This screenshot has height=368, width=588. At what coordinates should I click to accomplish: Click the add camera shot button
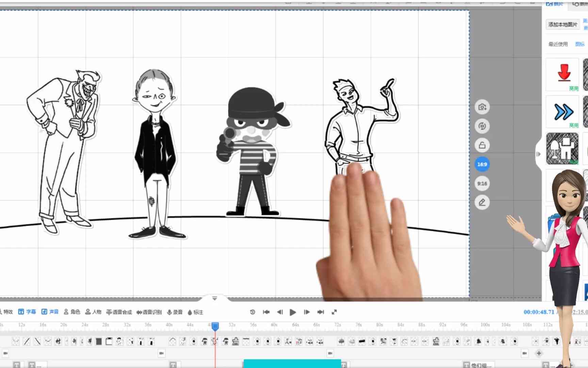pyautogui.click(x=482, y=107)
